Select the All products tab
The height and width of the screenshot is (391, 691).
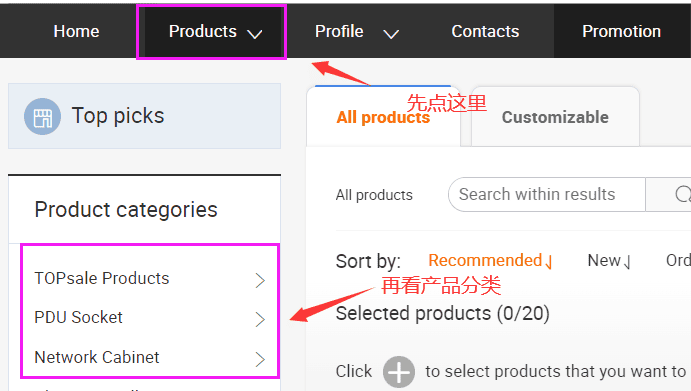[x=383, y=117]
